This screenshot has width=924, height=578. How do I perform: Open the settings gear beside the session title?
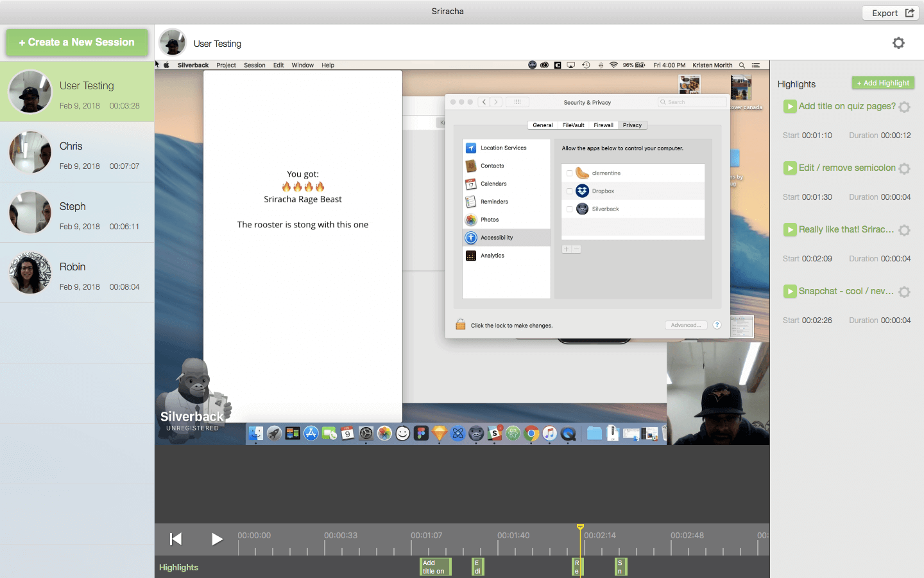coord(898,43)
